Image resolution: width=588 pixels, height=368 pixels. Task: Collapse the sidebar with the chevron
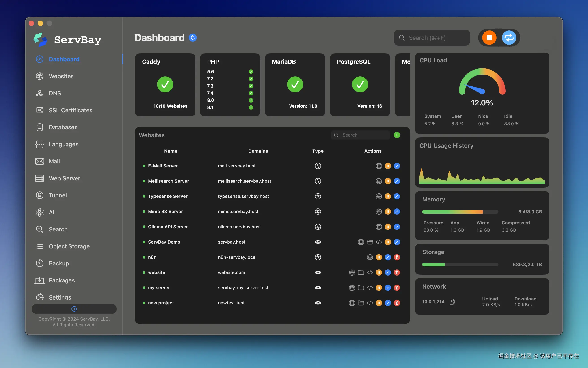(74, 309)
